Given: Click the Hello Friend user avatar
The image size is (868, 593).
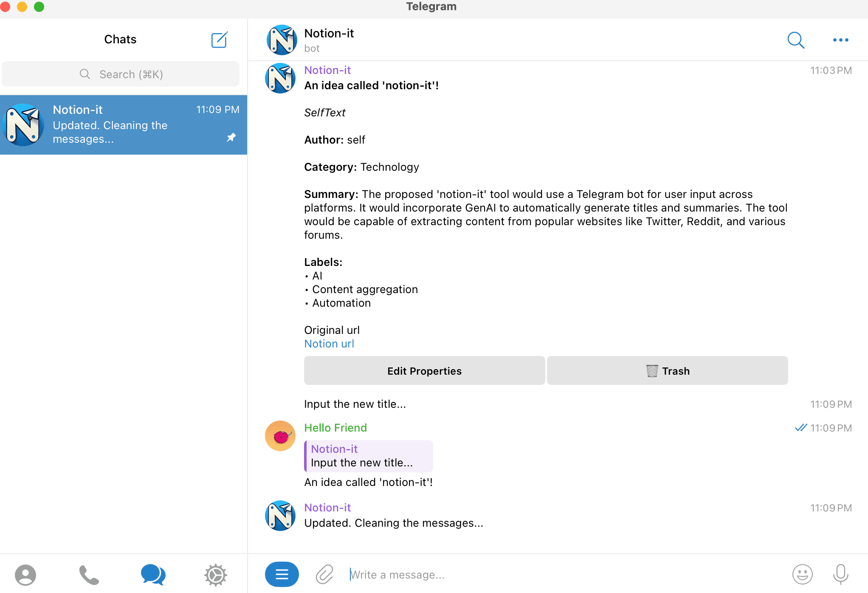Looking at the screenshot, I should click(280, 436).
